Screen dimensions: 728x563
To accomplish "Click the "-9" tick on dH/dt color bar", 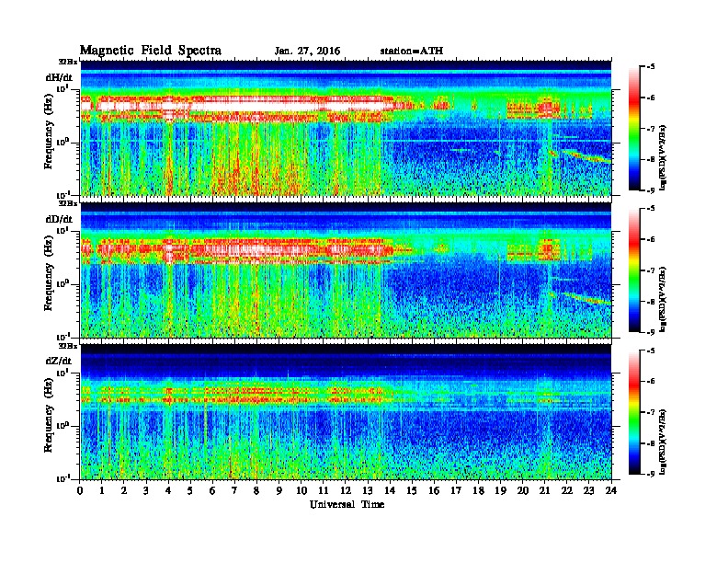I will [x=652, y=190].
